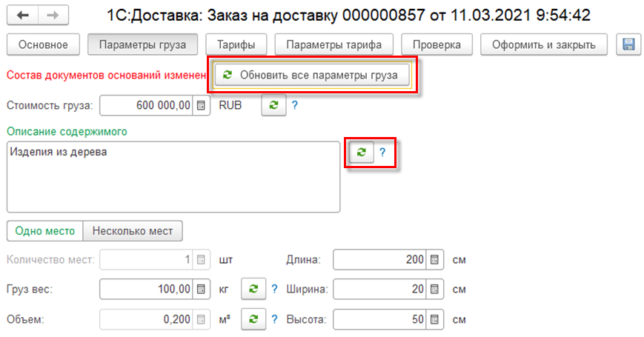Switch to the Параметры груза tab

point(142,44)
